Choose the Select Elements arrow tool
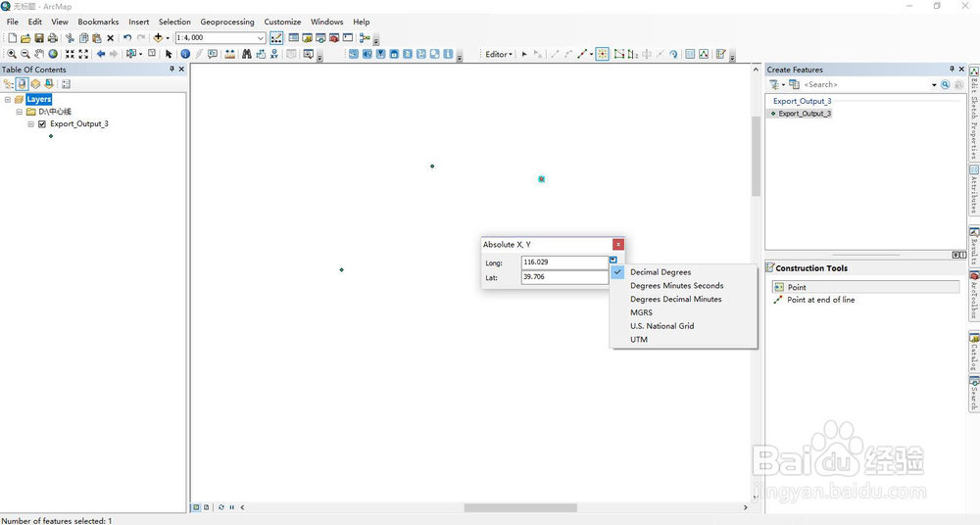 coord(169,55)
